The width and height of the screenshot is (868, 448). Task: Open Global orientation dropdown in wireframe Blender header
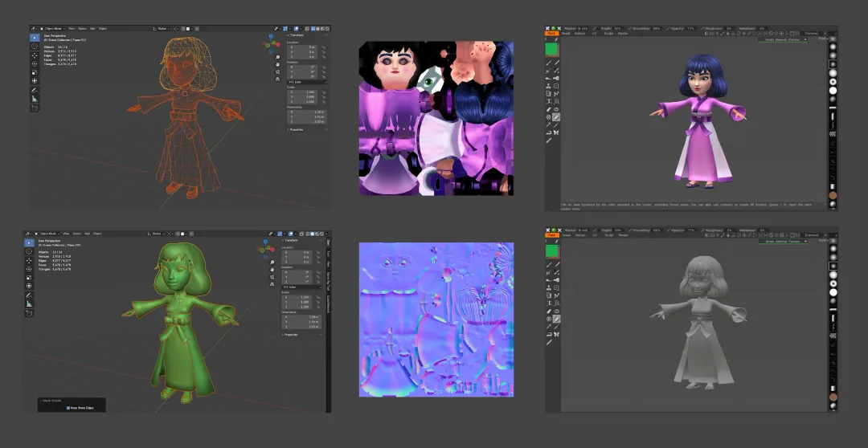tap(162, 29)
